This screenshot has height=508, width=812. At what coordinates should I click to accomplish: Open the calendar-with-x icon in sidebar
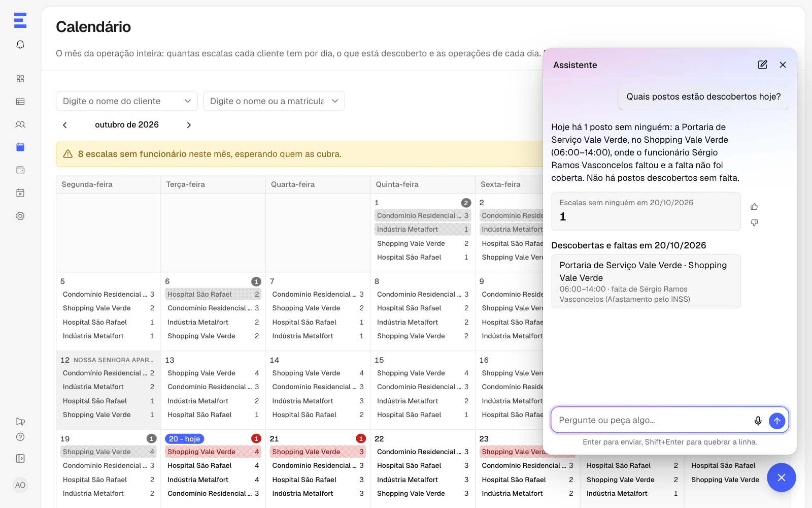pyautogui.click(x=20, y=193)
